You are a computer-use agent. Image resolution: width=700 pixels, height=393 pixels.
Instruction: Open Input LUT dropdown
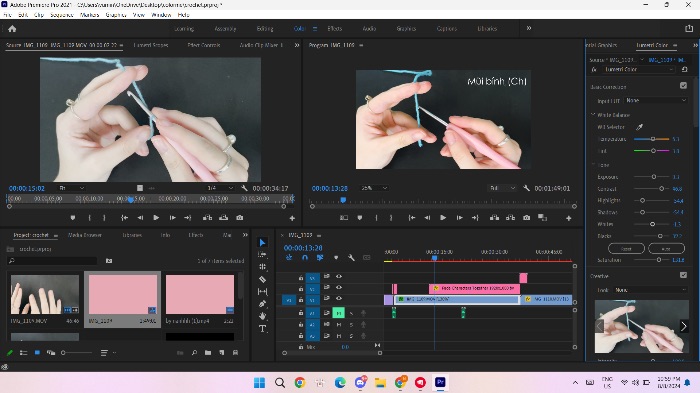656,100
